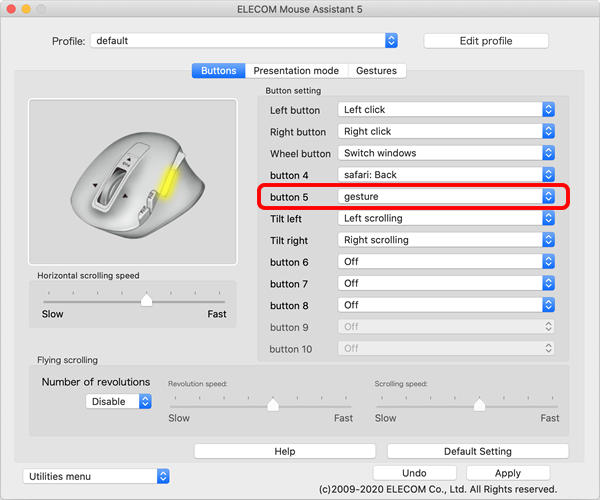Image resolution: width=600 pixels, height=500 pixels.
Task: Open button 5 gesture dropdown
Action: 446,197
